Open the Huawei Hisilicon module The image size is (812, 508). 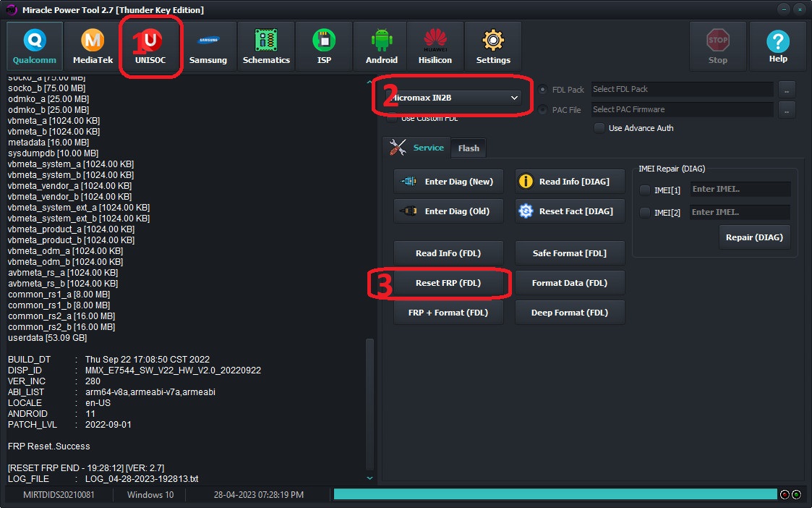tap(435, 46)
